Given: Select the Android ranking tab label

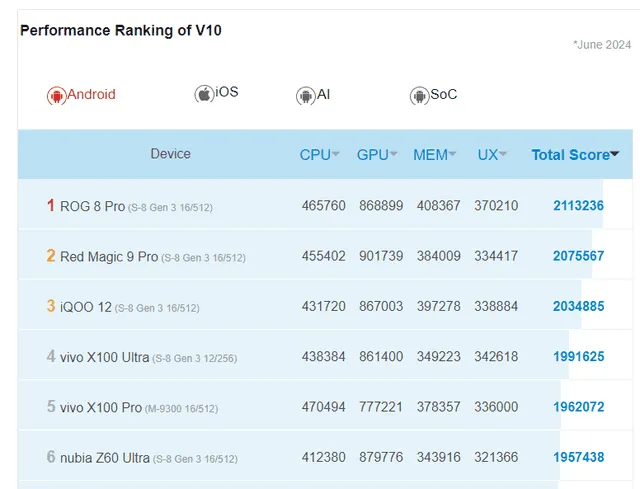Looking at the screenshot, I should point(91,95).
